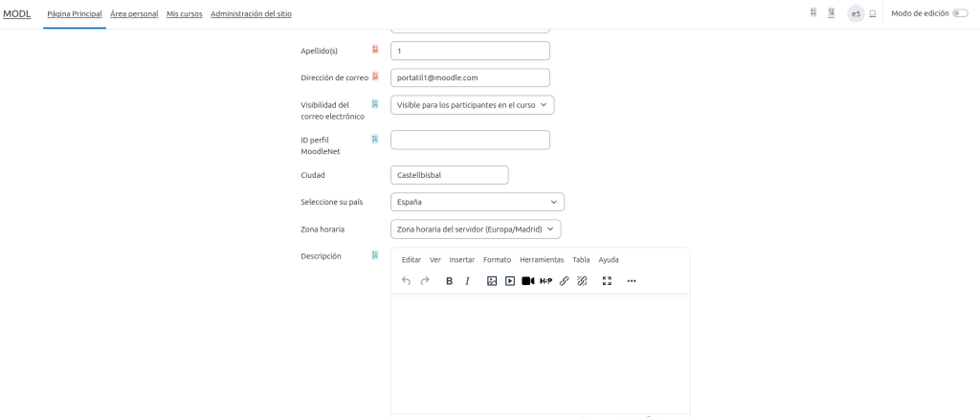
Task: Open the e5 user avatar menu
Action: click(856, 13)
